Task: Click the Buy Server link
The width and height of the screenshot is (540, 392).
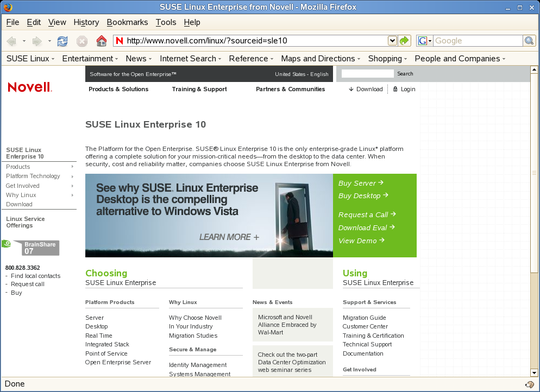Action: (x=361, y=183)
